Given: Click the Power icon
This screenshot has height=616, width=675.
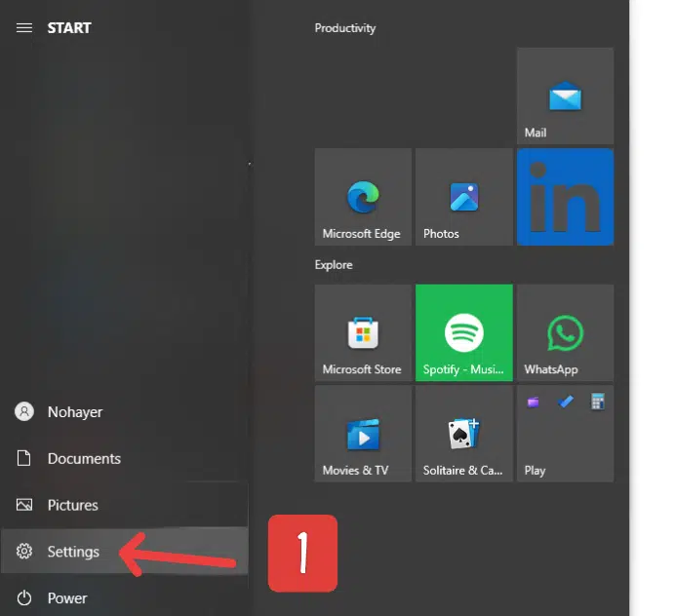Looking at the screenshot, I should click(x=24, y=597).
